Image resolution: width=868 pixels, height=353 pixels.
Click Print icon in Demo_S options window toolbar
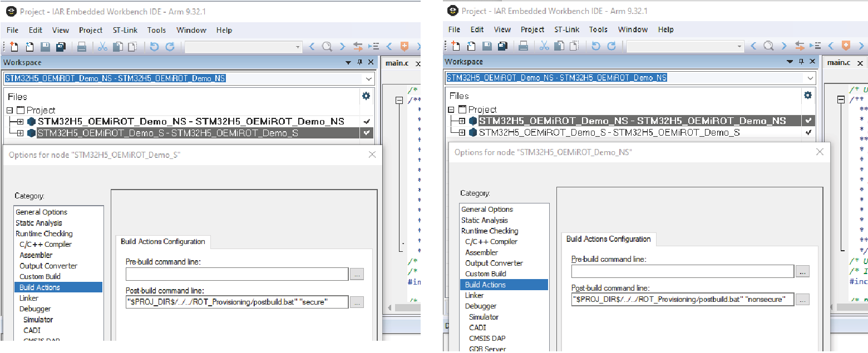click(x=81, y=47)
